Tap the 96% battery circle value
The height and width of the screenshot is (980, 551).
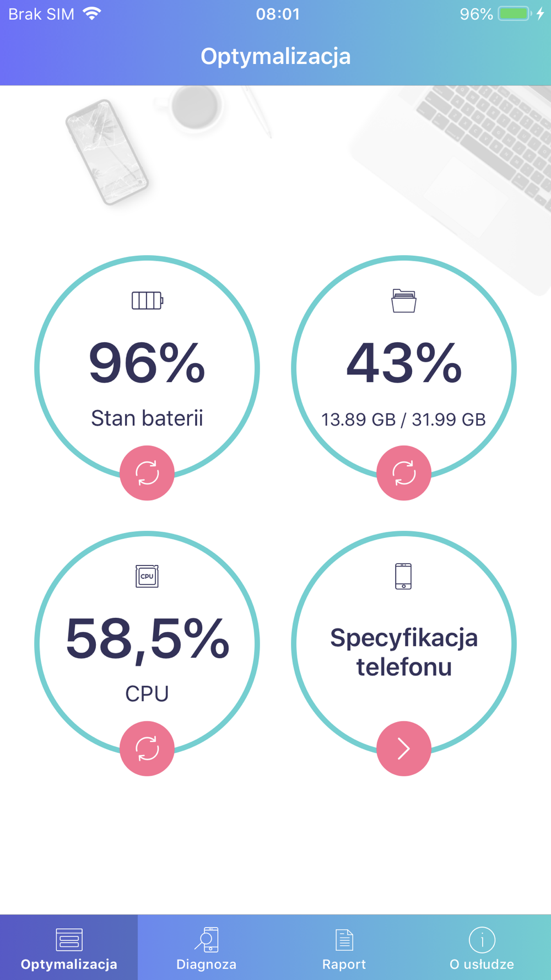[x=147, y=363]
